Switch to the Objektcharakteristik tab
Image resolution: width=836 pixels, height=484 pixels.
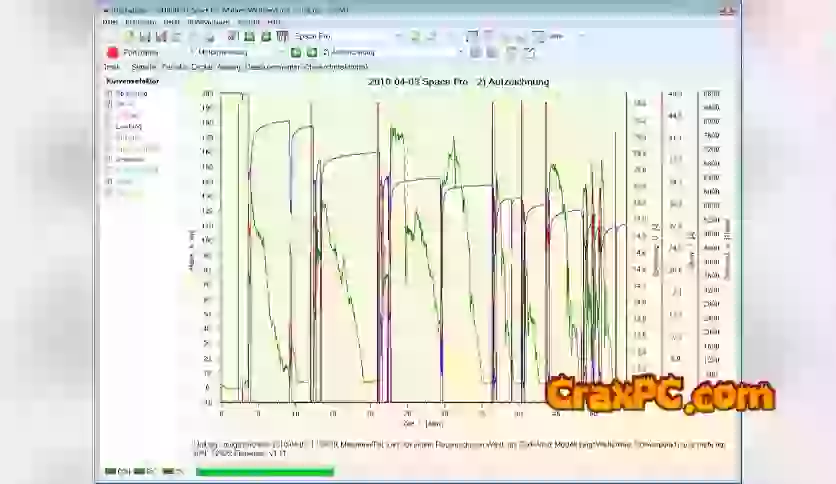pos(336,67)
